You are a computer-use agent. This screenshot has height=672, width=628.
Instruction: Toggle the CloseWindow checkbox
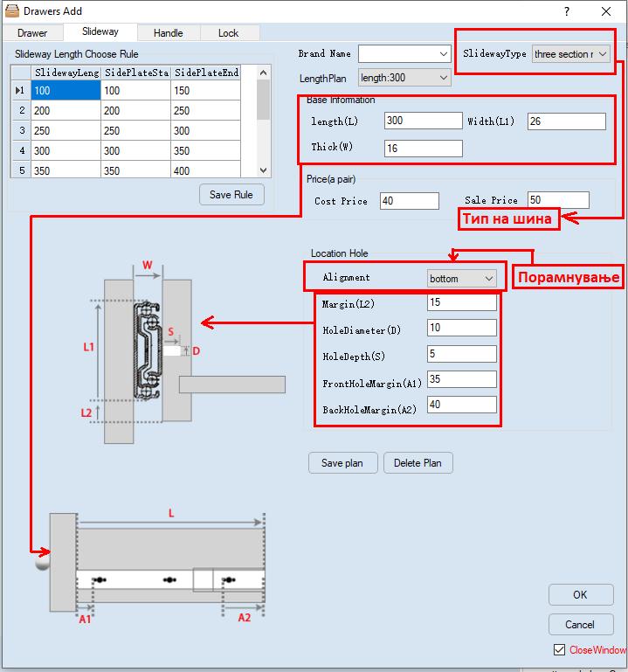click(559, 649)
